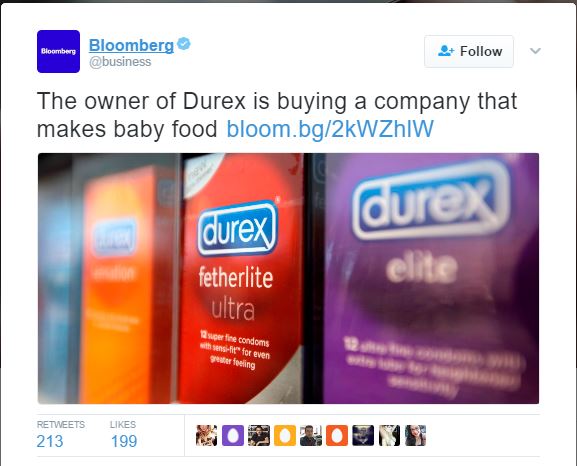The width and height of the screenshot is (577, 466).
Task: Follow the Bloomberg account
Action: pos(468,51)
